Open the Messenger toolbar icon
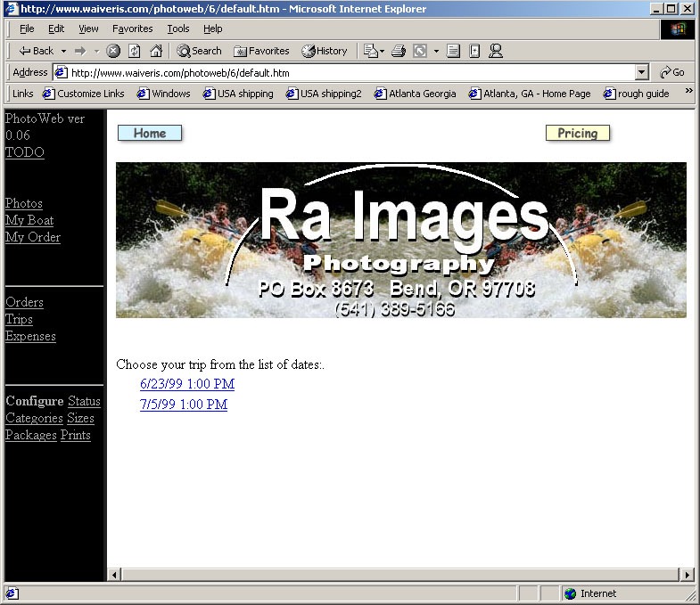The image size is (700, 605). [x=496, y=51]
